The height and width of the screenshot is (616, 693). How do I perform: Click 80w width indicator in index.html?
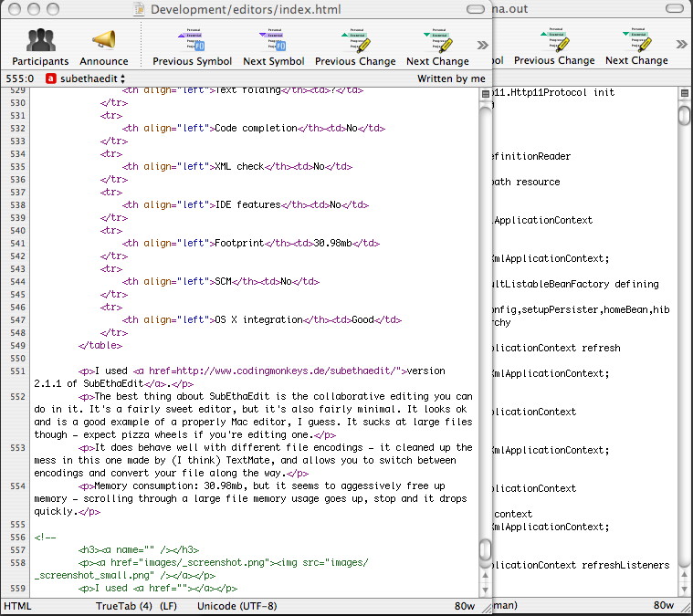pos(465,606)
